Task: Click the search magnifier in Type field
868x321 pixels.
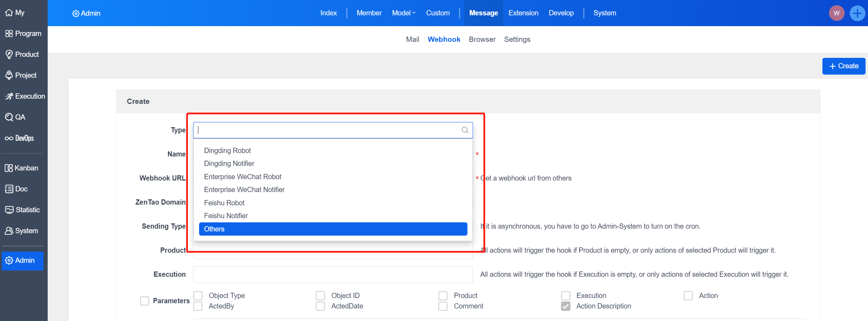Action: coord(465,130)
